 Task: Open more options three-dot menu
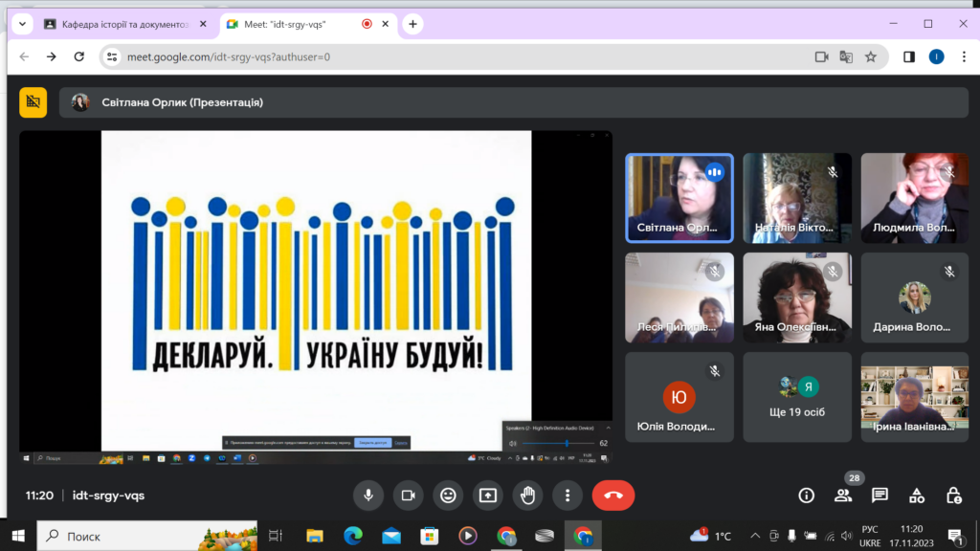568,495
